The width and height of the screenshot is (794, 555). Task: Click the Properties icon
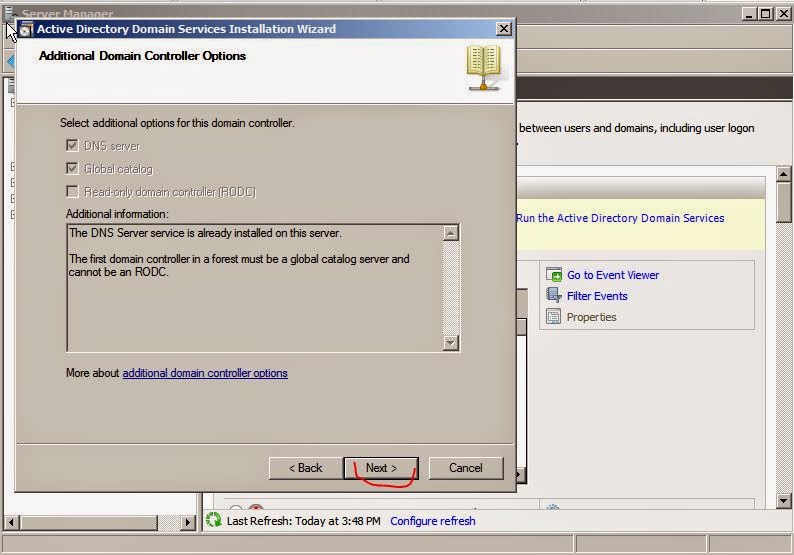click(553, 316)
